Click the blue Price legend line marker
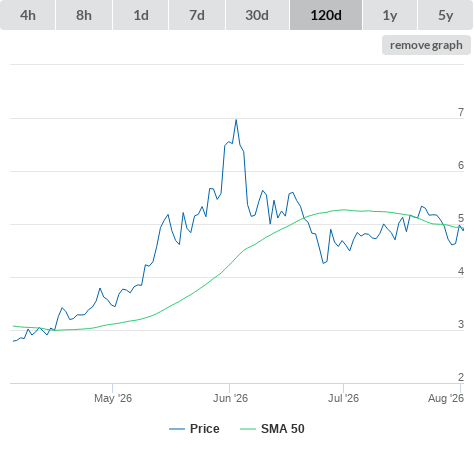The image size is (474, 455). pyautogui.click(x=177, y=429)
